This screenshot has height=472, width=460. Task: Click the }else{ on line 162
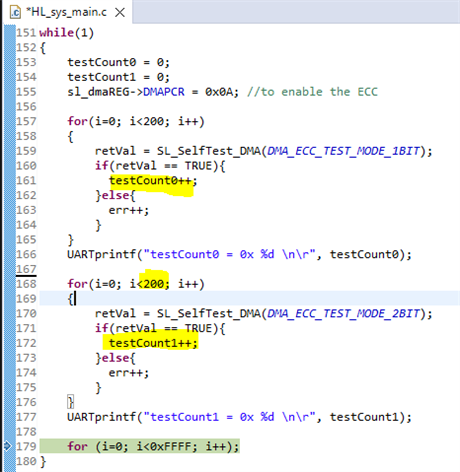coord(115,195)
